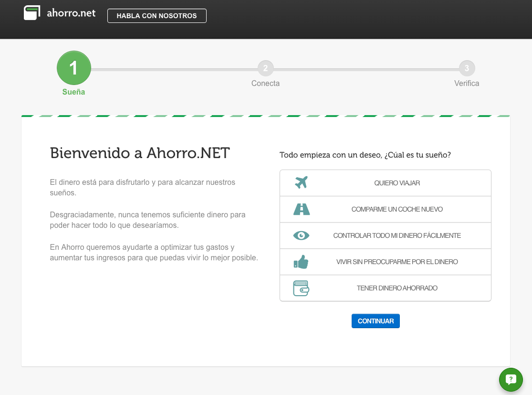Choose COMPRARME UN COCHE NUEVO option

386,209
